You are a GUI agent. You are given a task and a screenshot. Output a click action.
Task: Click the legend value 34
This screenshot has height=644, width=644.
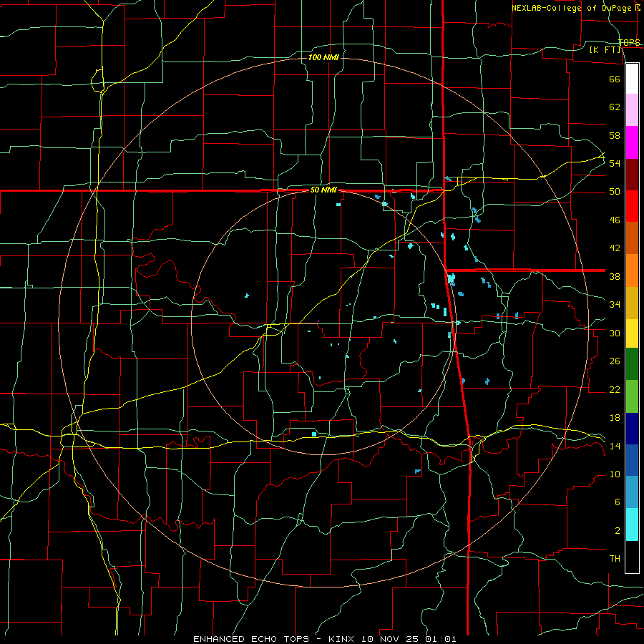pos(615,305)
